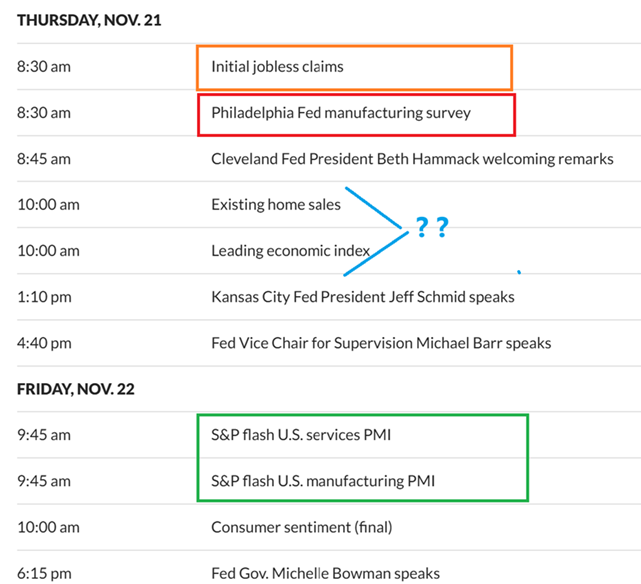Select the Existing home sales event
Image resolution: width=641 pixels, height=584 pixels.
(276, 205)
